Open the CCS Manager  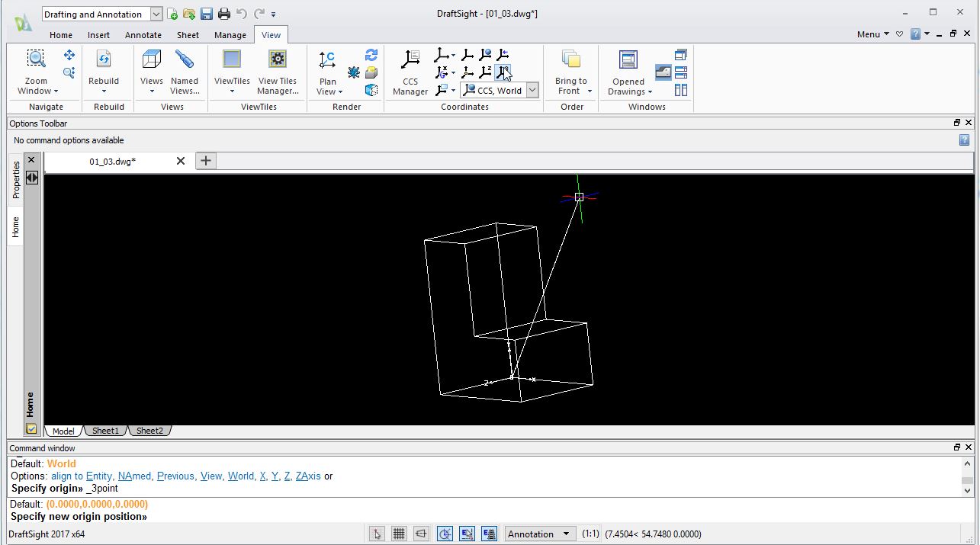(410, 73)
